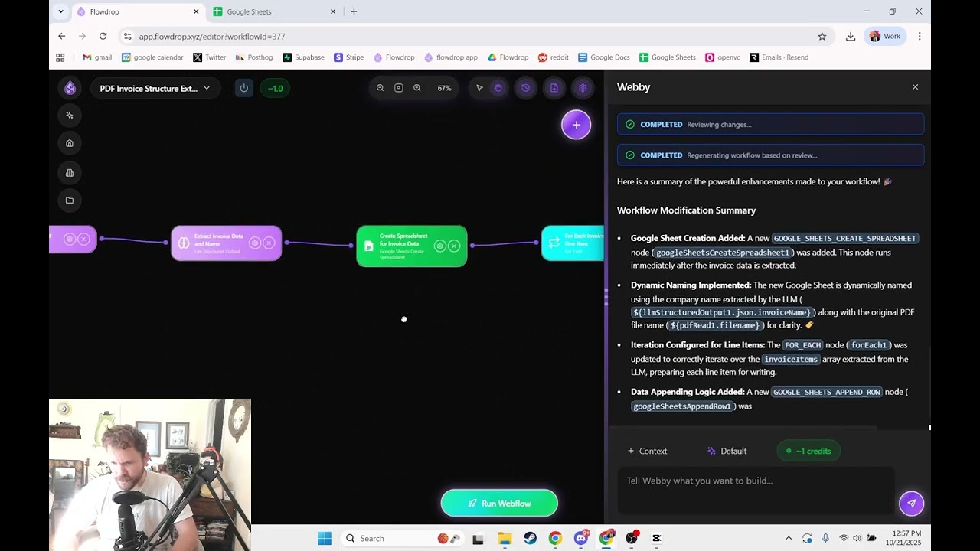Open the Posthog bookmark
Image resolution: width=980 pixels, height=551 pixels.
[x=253, y=57]
